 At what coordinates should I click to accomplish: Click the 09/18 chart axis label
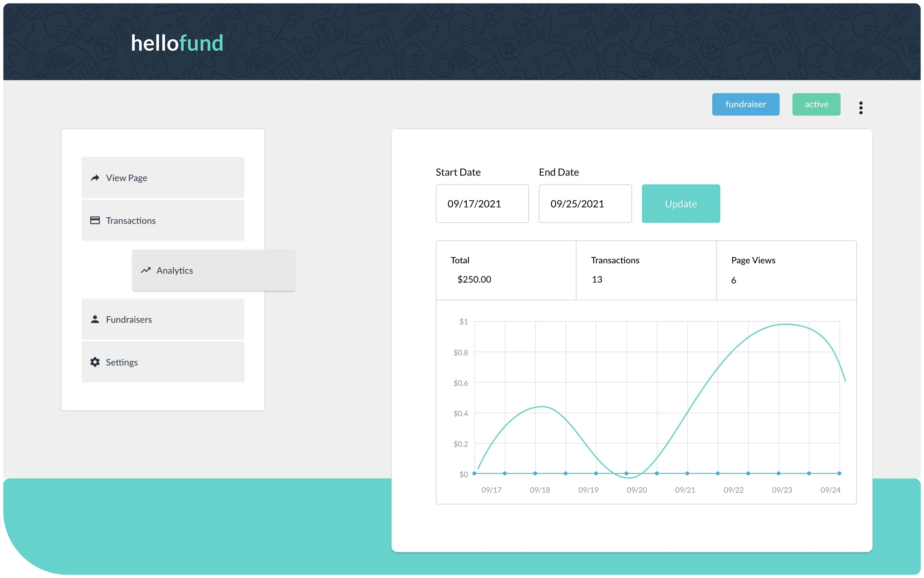[x=540, y=490]
